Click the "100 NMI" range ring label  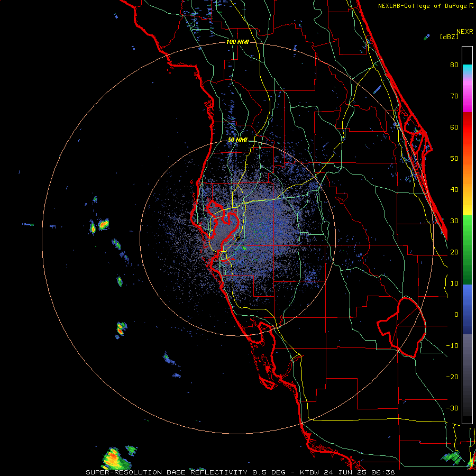(x=237, y=42)
